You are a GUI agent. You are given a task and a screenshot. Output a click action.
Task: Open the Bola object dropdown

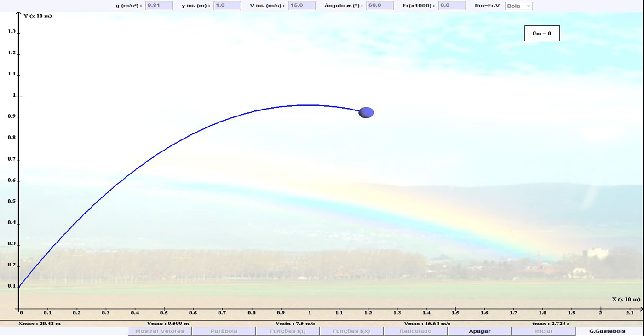[x=519, y=6]
